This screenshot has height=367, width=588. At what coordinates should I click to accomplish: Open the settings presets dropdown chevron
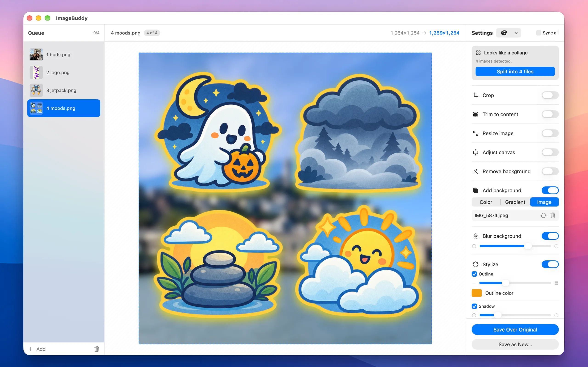(x=516, y=33)
